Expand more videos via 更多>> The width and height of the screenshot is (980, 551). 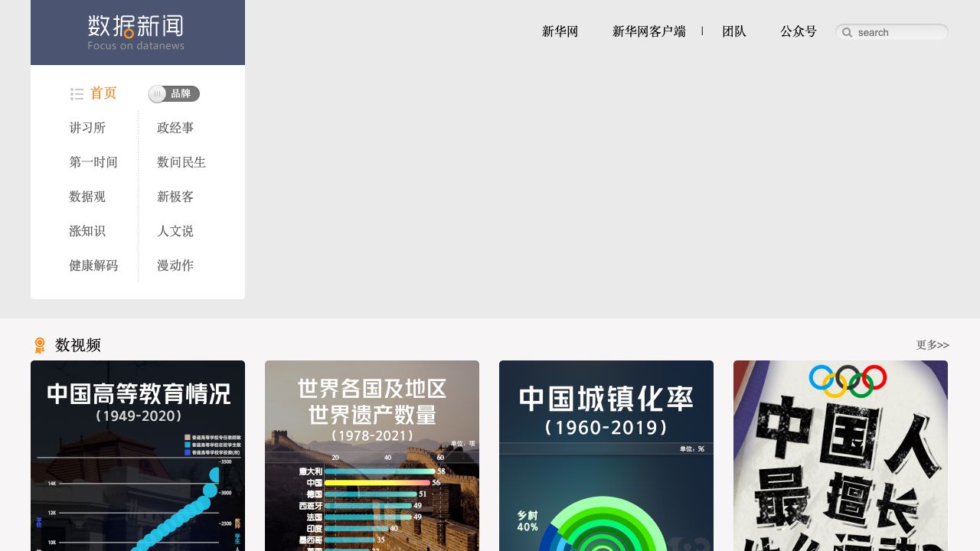pos(932,345)
